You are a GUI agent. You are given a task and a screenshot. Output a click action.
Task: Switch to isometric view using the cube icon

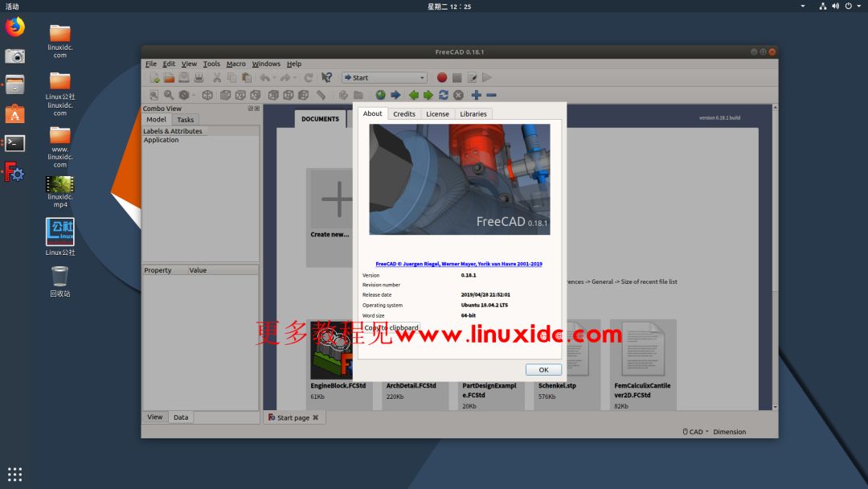coord(208,94)
